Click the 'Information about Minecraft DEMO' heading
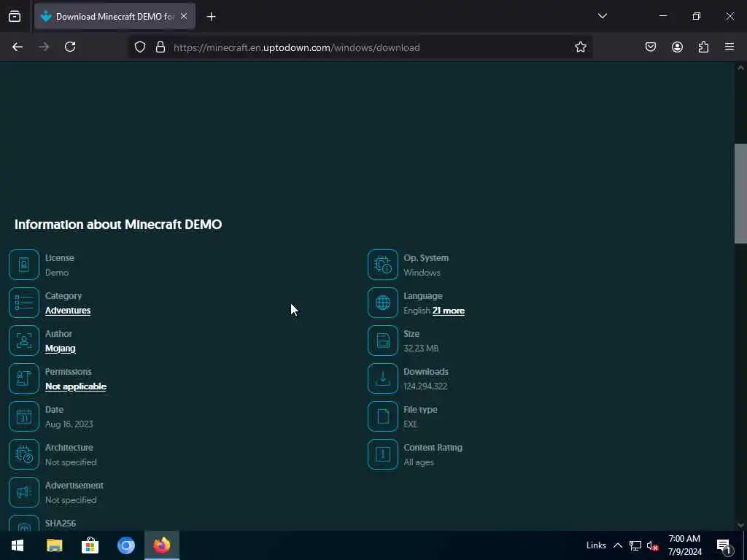 coord(118,225)
